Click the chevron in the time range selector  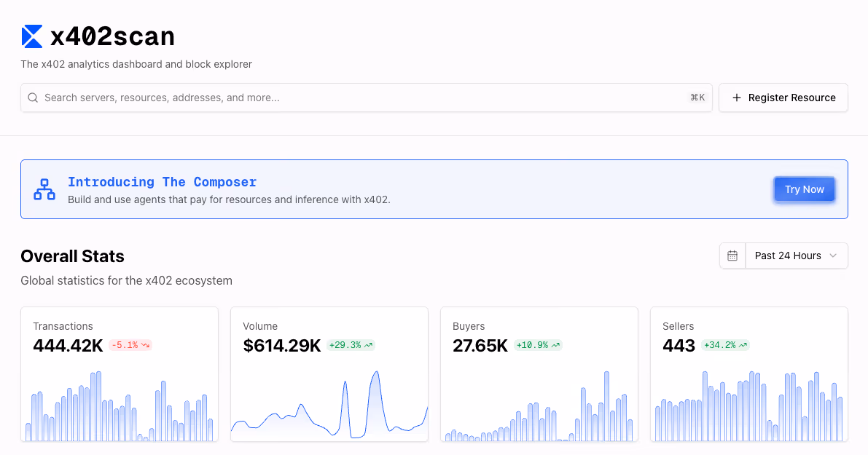point(834,256)
